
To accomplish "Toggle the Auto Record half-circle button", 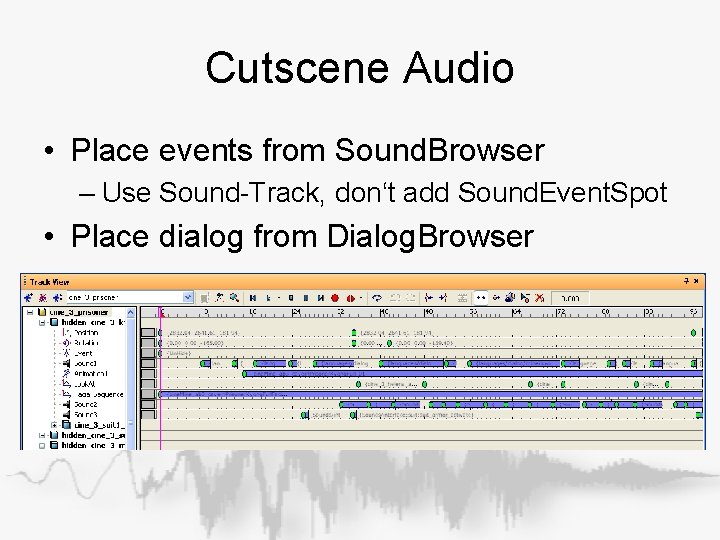I will pyautogui.click(x=350, y=298).
